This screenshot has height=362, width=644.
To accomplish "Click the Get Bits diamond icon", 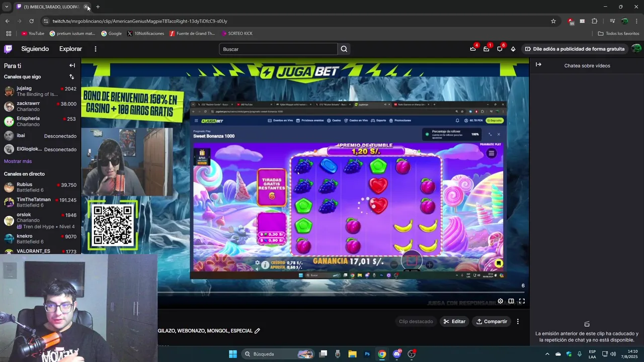I will coord(513,49).
